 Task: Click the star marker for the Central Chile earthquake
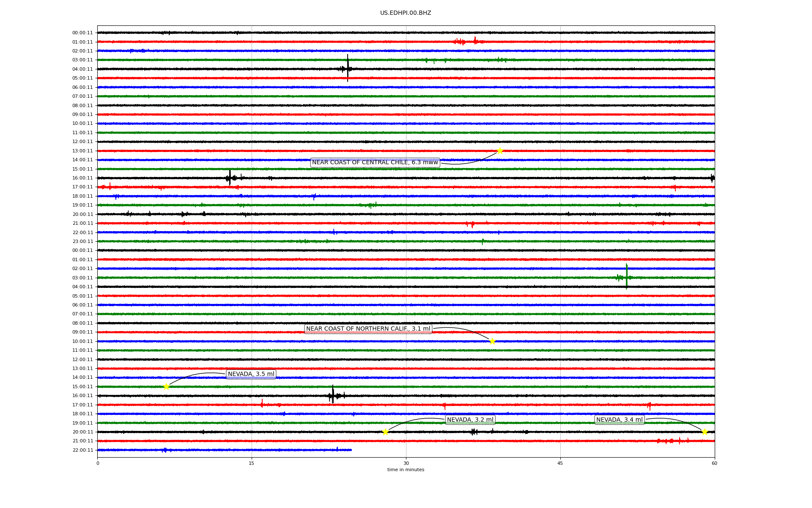[x=500, y=151]
